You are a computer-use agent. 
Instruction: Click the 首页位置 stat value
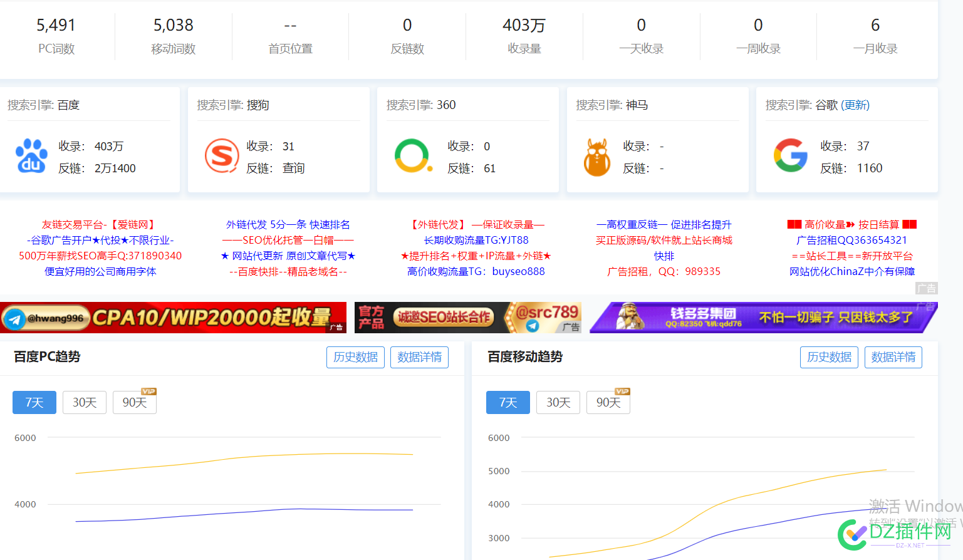(x=290, y=26)
